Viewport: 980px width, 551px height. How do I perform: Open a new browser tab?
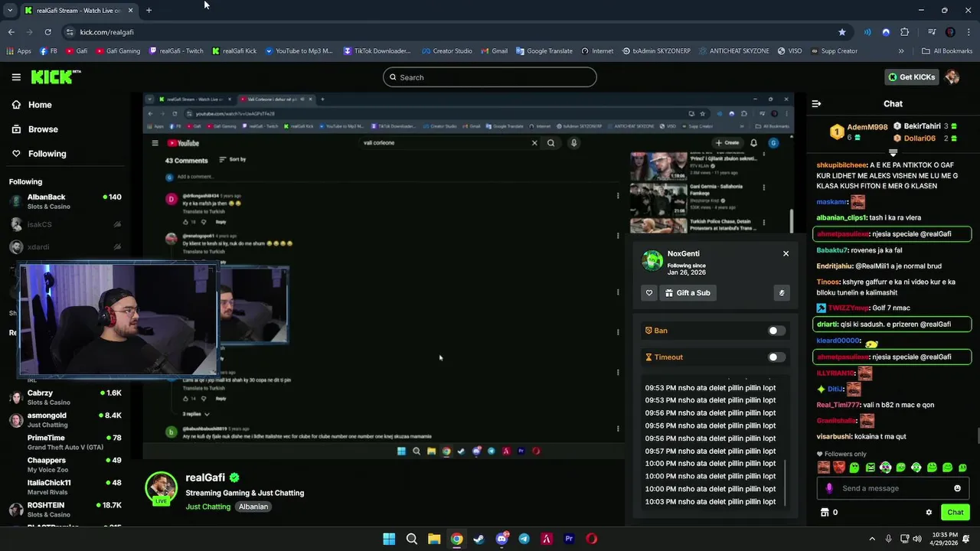coord(149,10)
